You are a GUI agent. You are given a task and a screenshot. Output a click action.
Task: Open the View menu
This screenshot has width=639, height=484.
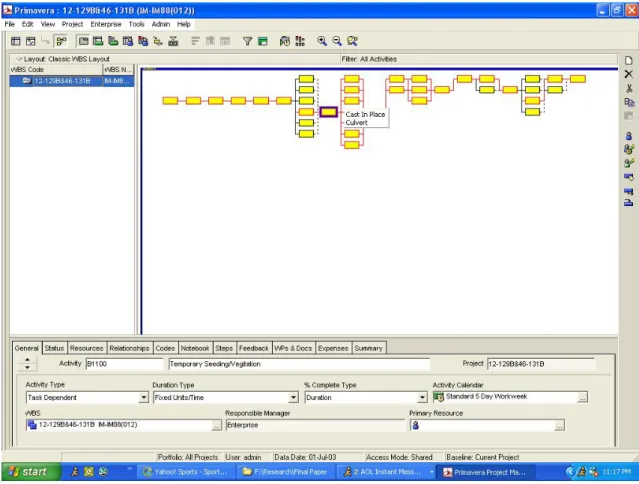click(x=48, y=24)
